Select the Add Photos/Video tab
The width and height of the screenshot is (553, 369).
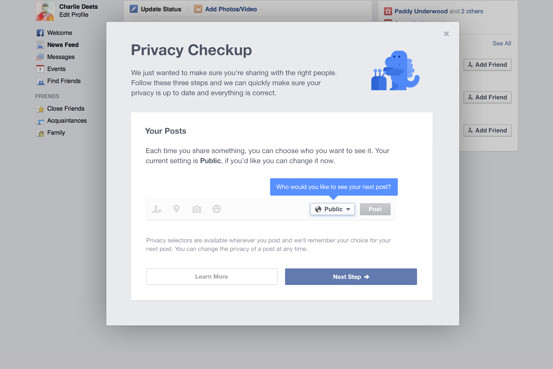tap(225, 9)
